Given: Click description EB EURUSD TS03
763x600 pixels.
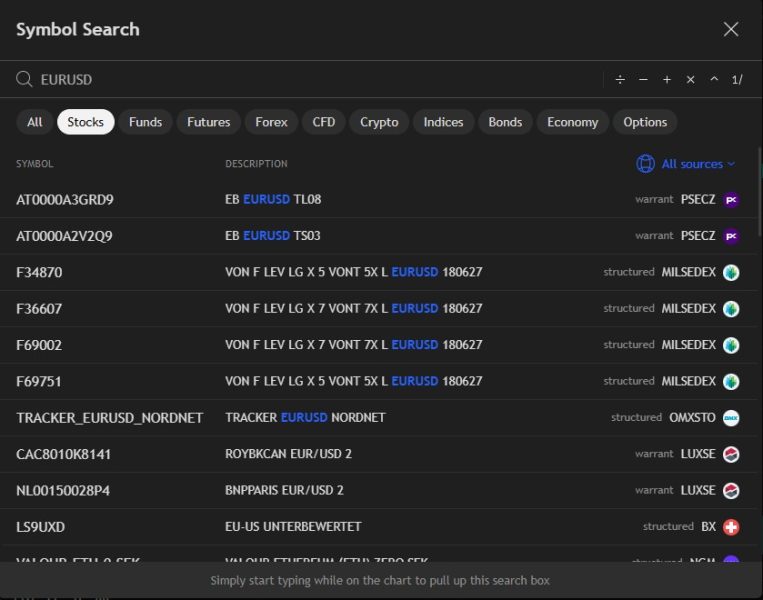Looking at the screenshot, I should (272, 236).
